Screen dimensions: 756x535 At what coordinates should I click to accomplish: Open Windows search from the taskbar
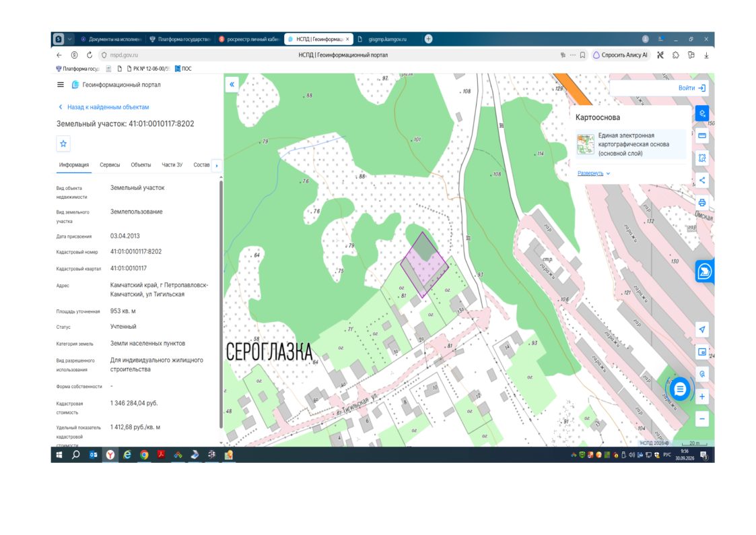[75, 454]
